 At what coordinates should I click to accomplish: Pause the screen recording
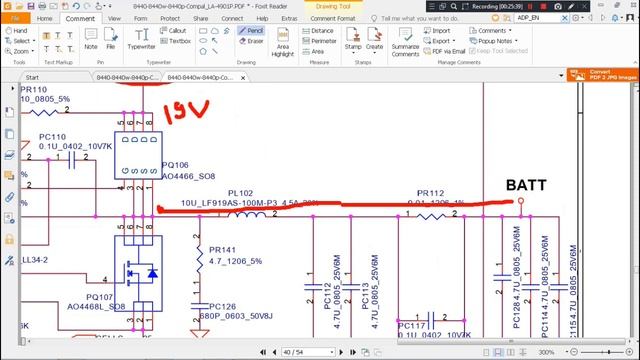click(x=530, y=7)
